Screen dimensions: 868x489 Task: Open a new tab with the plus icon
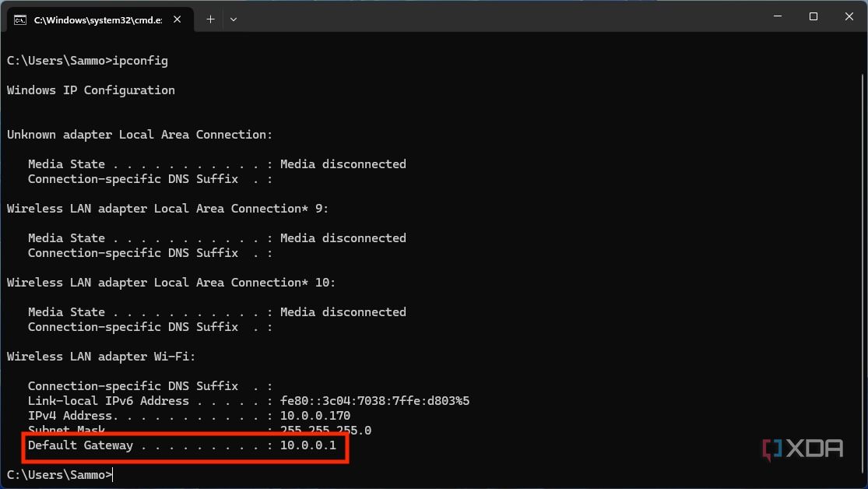point(209,19)
